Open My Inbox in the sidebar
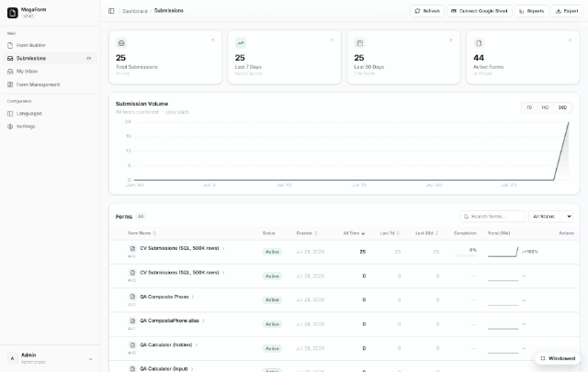 (x=50, y=72)
